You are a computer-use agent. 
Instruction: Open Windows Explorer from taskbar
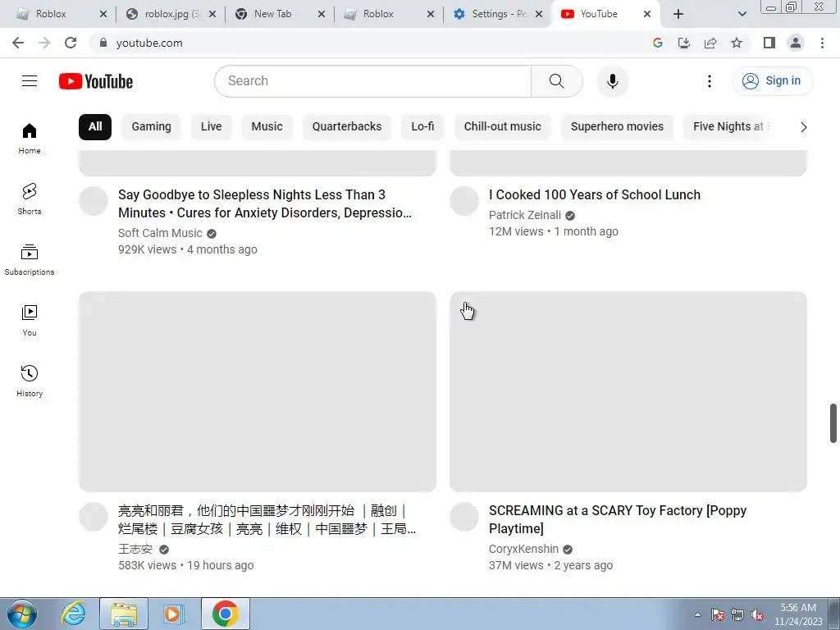124,614
